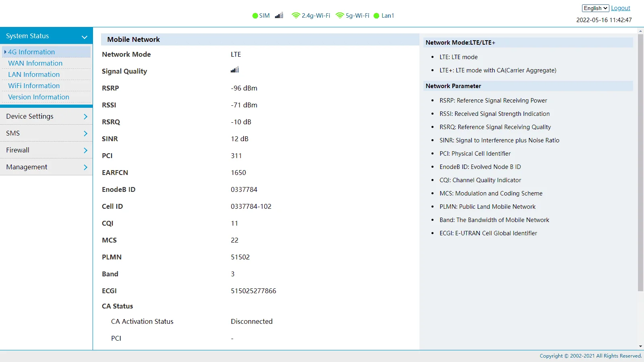Click the scrollbar down arrow
644x362 pixels.
[x=640, y=346]
